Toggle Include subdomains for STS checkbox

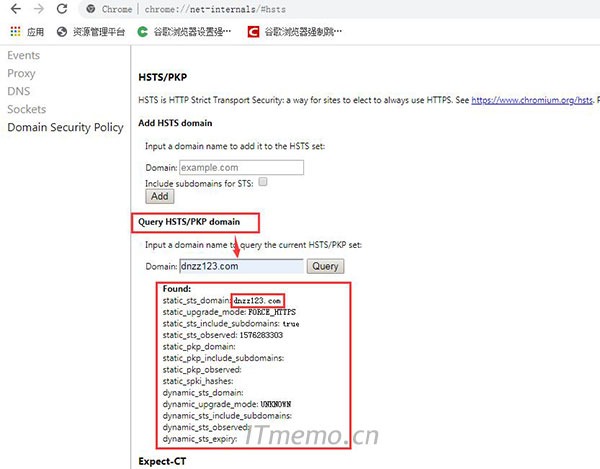coord(263,182)
